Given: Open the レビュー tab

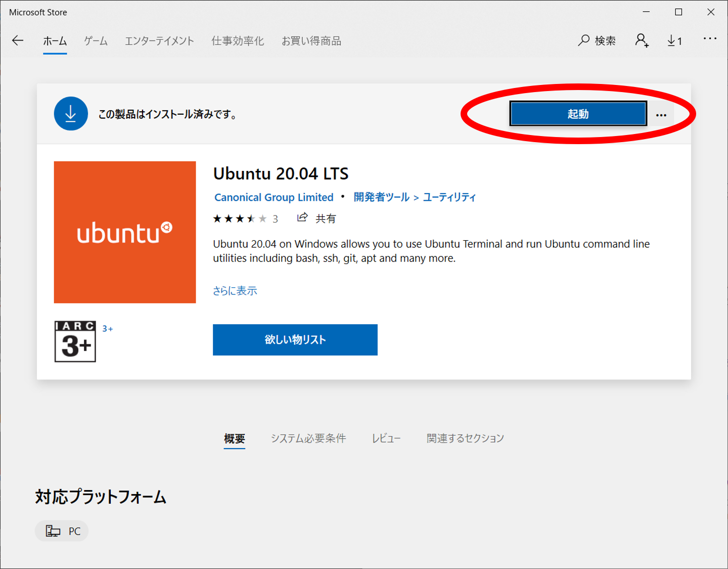Looking at the screenshot, I should click(x=386, y=439).
